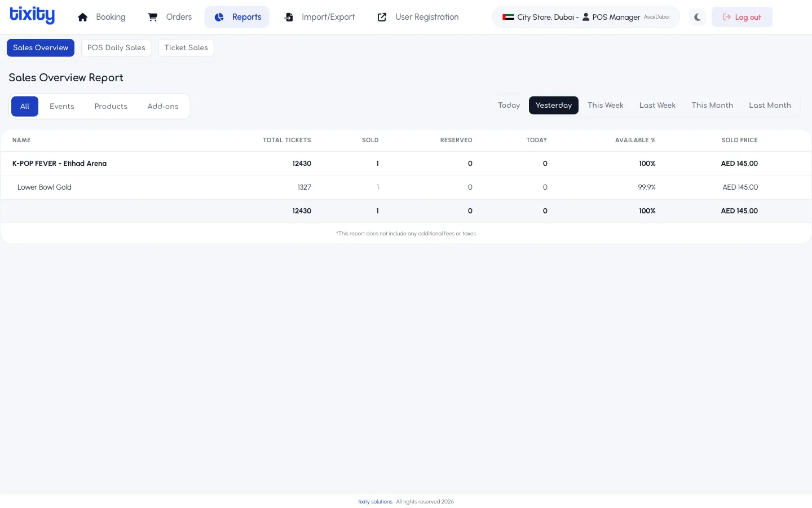Click the TOTAL TICKETS column header
Image resolution: width=812 pixels, height=508 pixels.
[287, 140]
